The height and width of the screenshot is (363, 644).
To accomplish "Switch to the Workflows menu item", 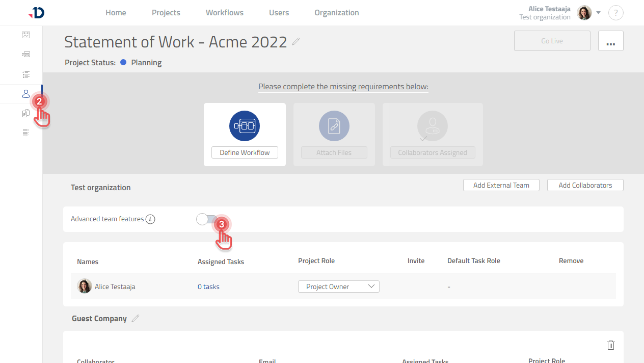I will (224, 12).
